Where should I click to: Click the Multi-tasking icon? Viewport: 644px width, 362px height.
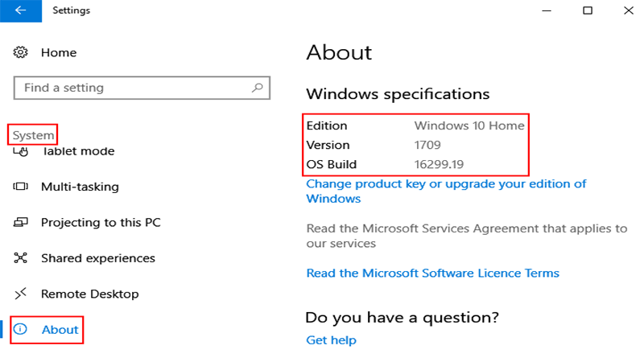point(20,187)
